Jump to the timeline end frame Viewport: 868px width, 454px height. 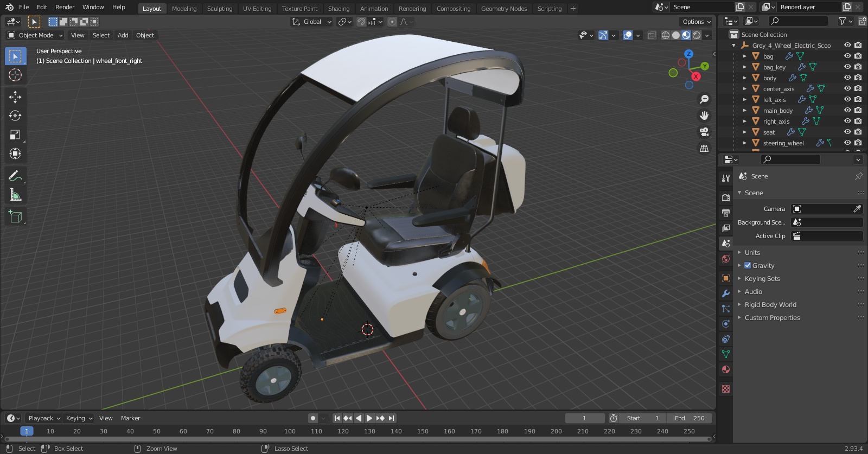[x=391, y=418]
